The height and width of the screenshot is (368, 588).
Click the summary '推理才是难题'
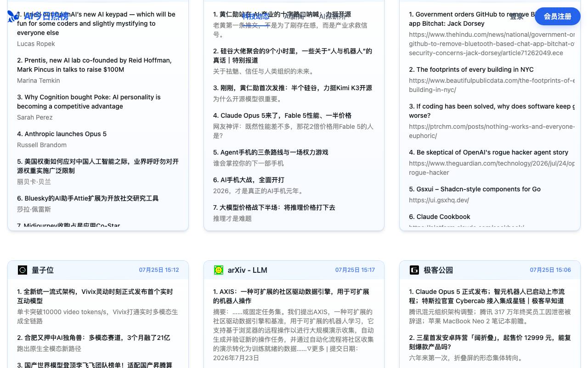pos(232,218)
